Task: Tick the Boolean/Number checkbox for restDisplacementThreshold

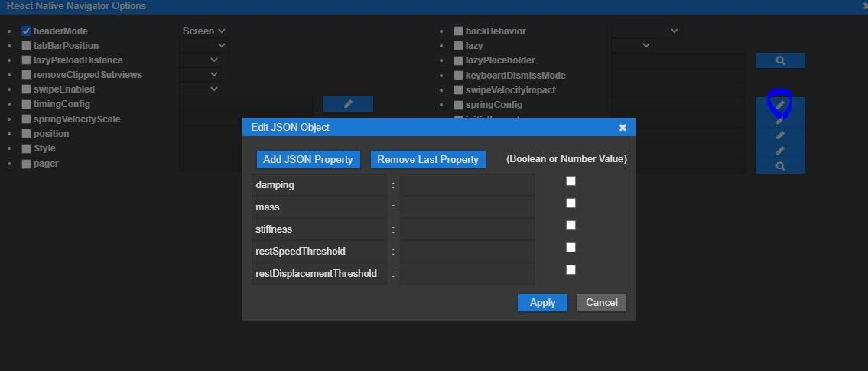Action: point(571,270)
